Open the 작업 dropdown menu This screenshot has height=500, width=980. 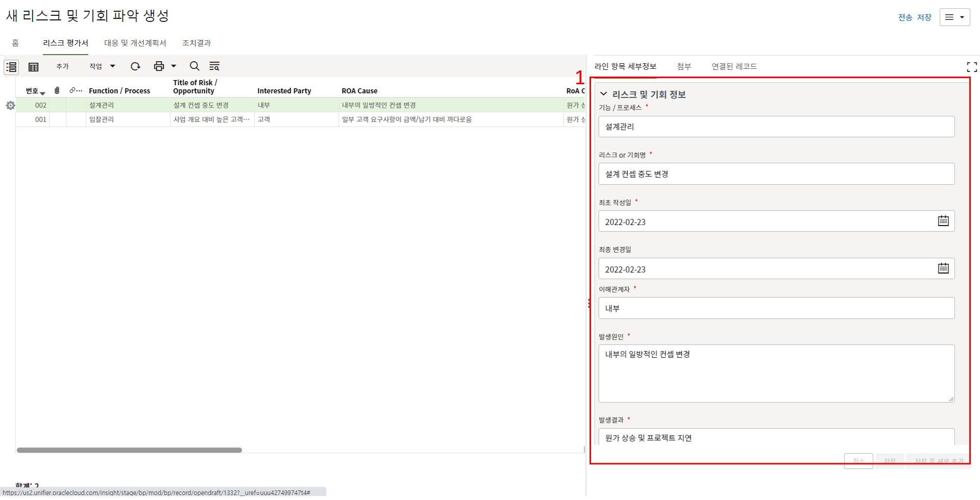click(102, 66)
